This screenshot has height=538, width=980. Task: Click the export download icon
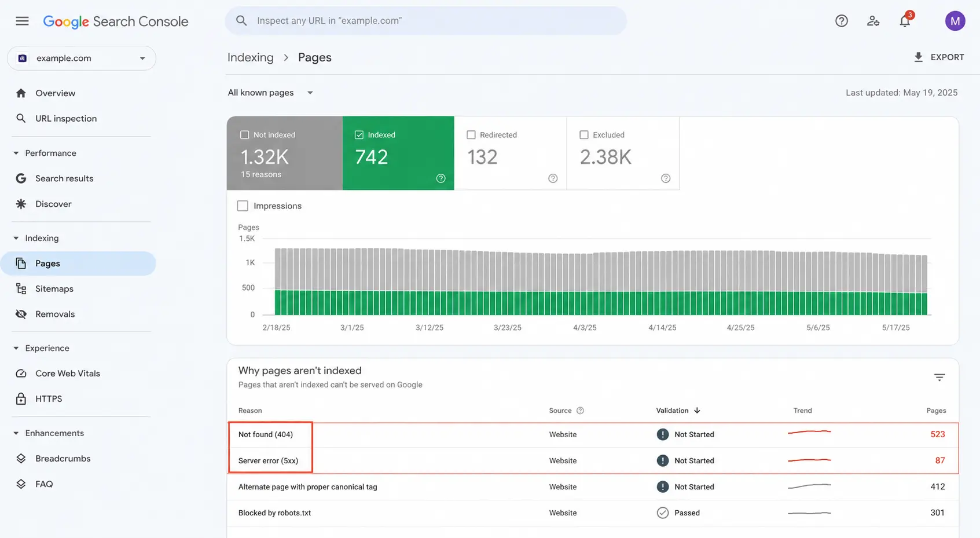918,57
